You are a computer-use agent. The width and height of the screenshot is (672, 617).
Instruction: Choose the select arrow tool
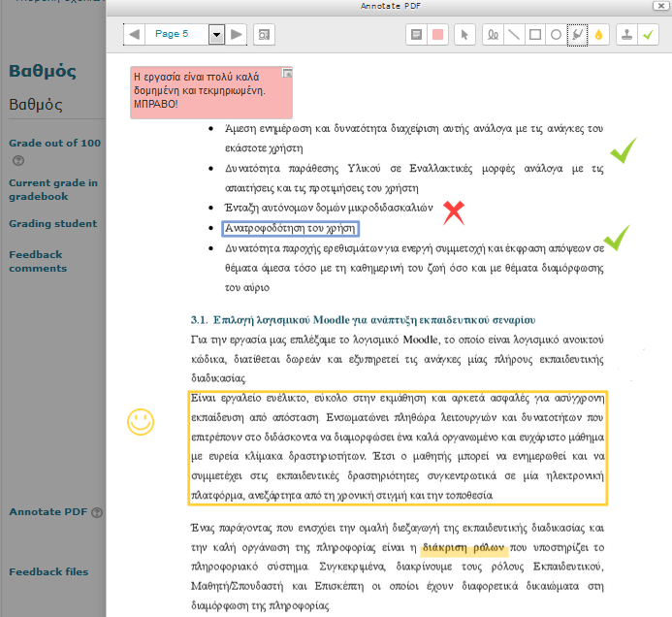[464, 35]
